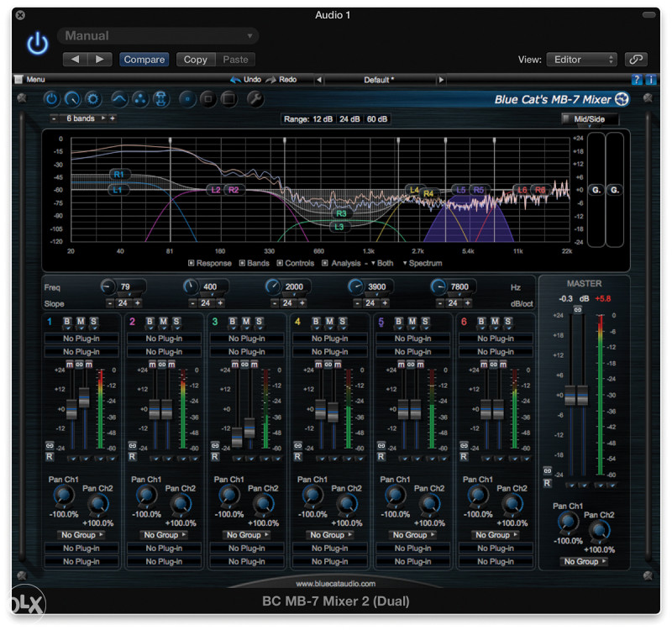Click the Compare button
The width and height of the screenshot is (672, 630).
pos(144,60)
